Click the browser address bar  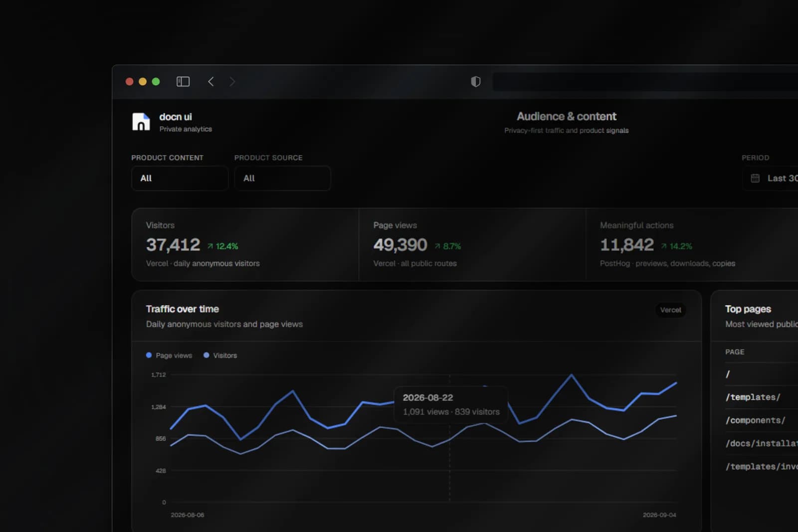coord(645,81)
